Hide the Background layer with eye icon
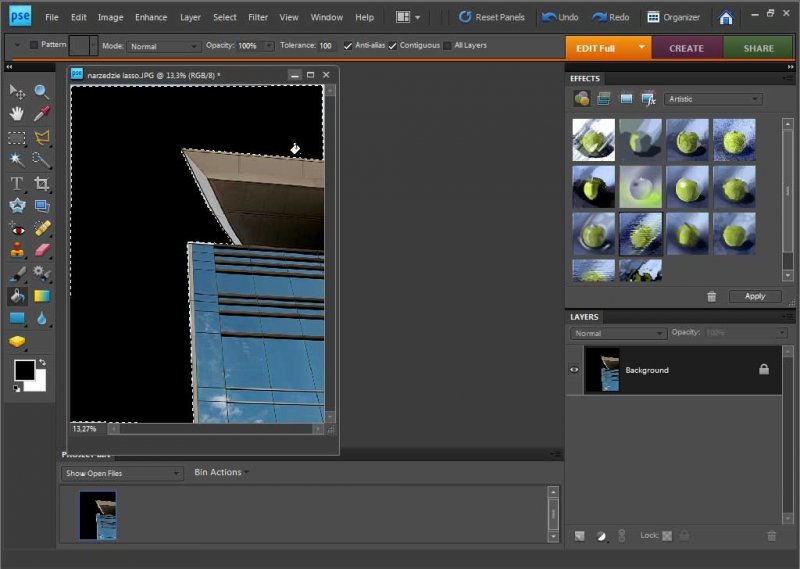800x569 pixels. pos(574,370)
